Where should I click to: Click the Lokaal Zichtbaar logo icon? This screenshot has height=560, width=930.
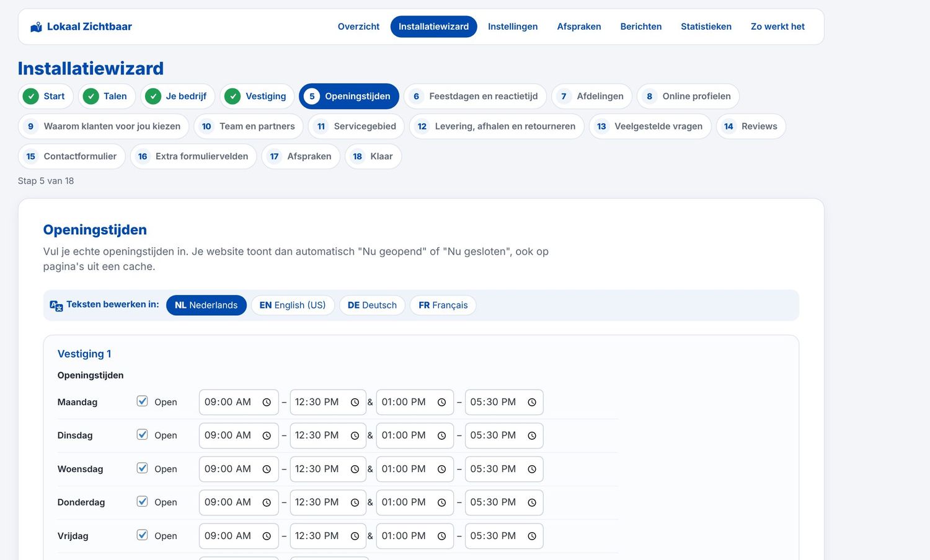click(37, 27)
